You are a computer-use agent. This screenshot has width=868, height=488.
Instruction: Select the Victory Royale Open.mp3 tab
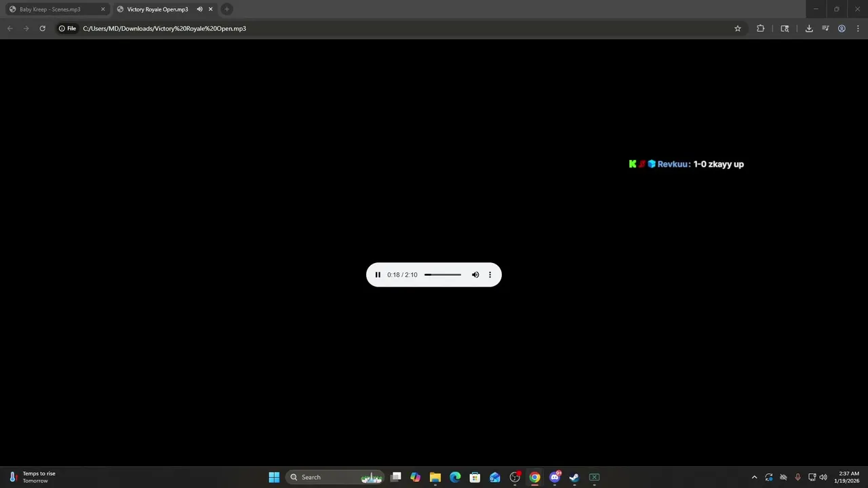coord(157,9)
